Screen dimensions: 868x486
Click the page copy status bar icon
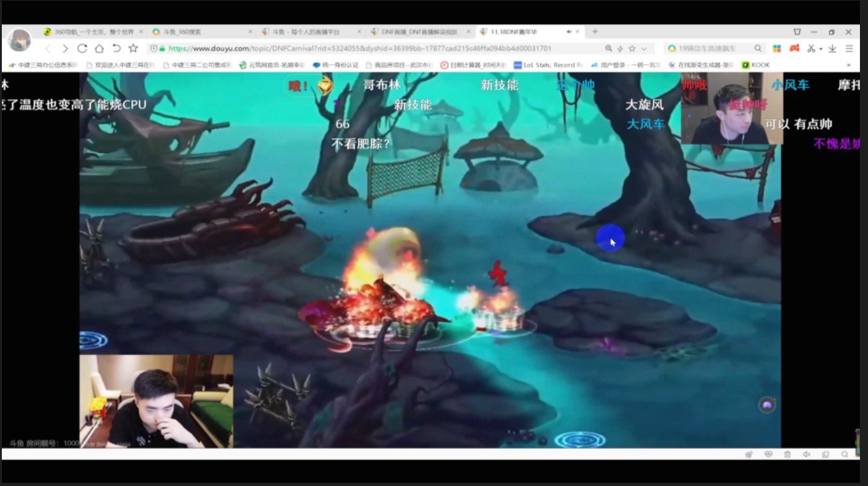coord(825,454)
